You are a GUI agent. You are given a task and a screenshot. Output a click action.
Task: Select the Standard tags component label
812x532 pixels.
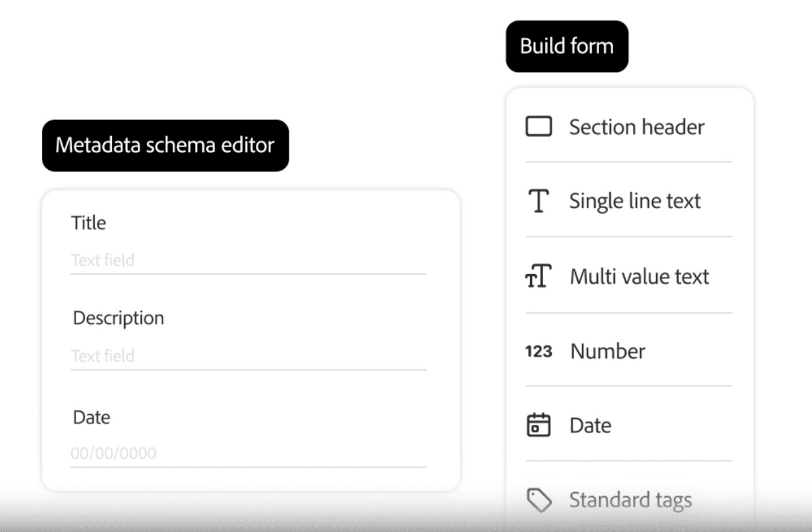tap(630, 500)
